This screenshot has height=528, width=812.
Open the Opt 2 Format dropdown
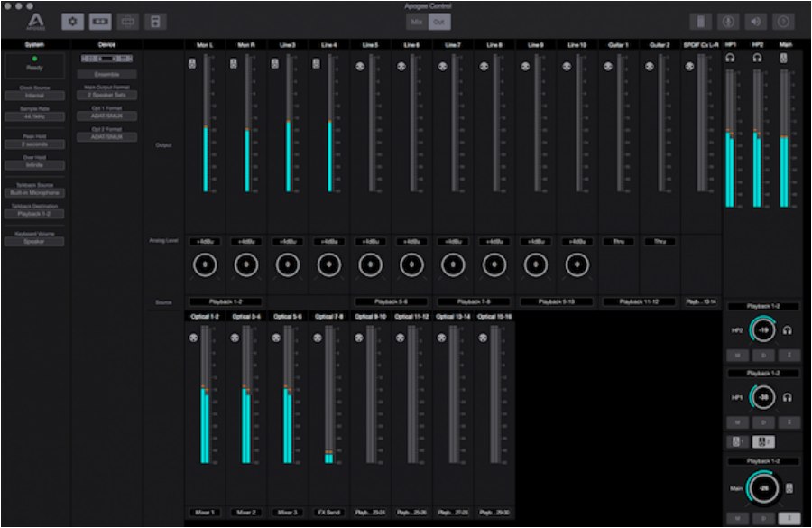(106, 137)
